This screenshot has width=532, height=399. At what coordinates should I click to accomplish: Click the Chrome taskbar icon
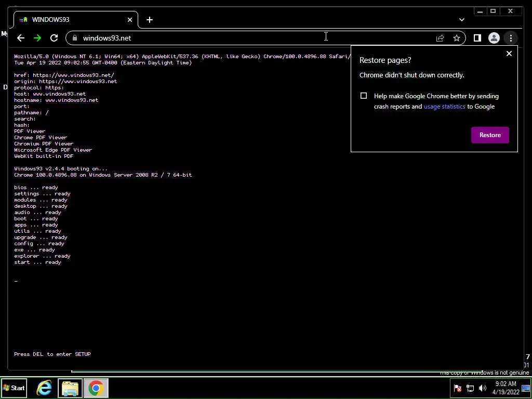pyautogui.click(x=96, y=388)
